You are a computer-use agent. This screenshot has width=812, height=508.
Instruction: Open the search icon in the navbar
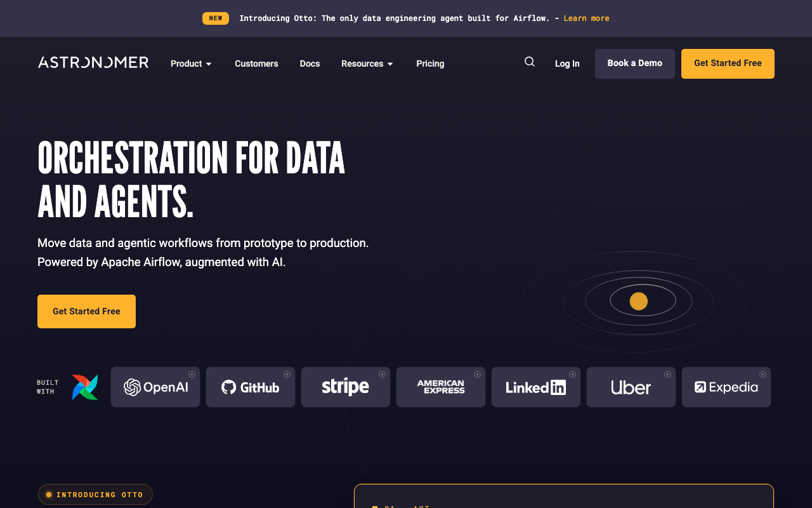click(x=529, y=62)
